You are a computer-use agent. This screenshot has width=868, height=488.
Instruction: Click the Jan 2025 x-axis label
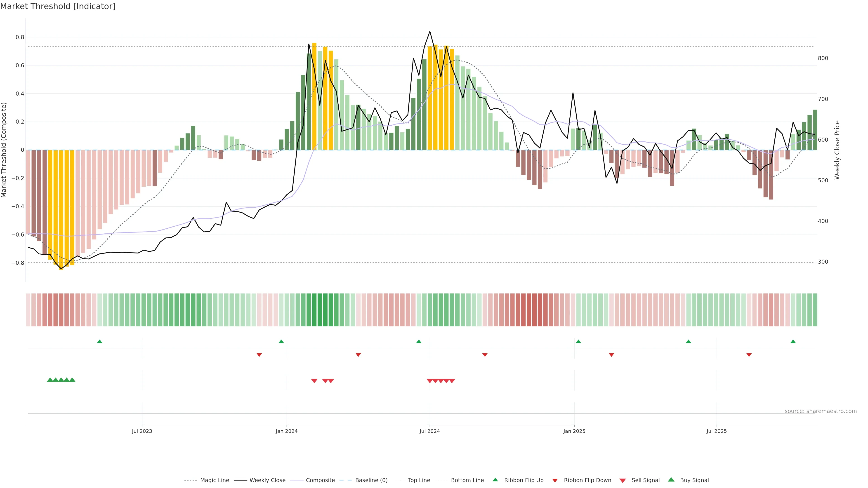pyautogui.click(x=574, y=431)
